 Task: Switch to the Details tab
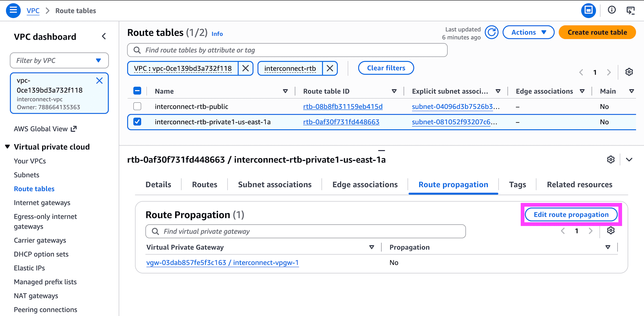(158, 184)
